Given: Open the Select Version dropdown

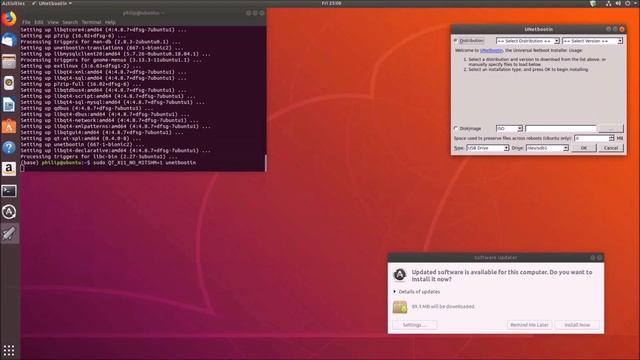Looking at the screenshot, I should tap(592, 41).
